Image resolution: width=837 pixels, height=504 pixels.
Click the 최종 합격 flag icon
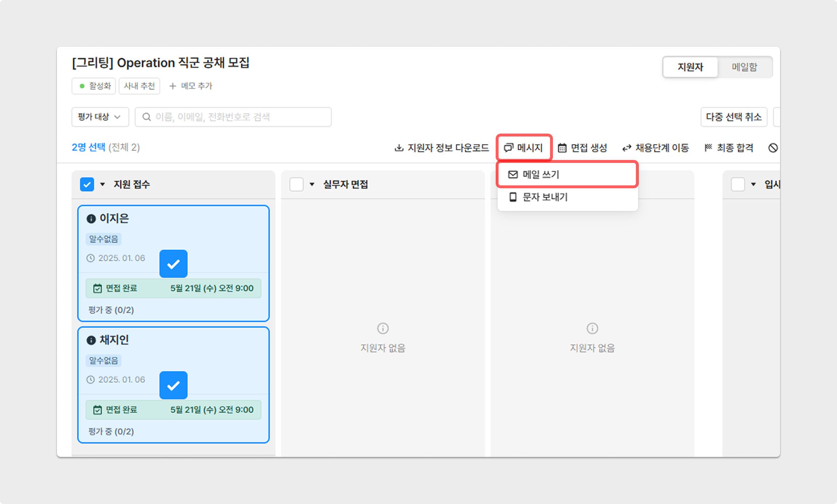pos(708,147)
